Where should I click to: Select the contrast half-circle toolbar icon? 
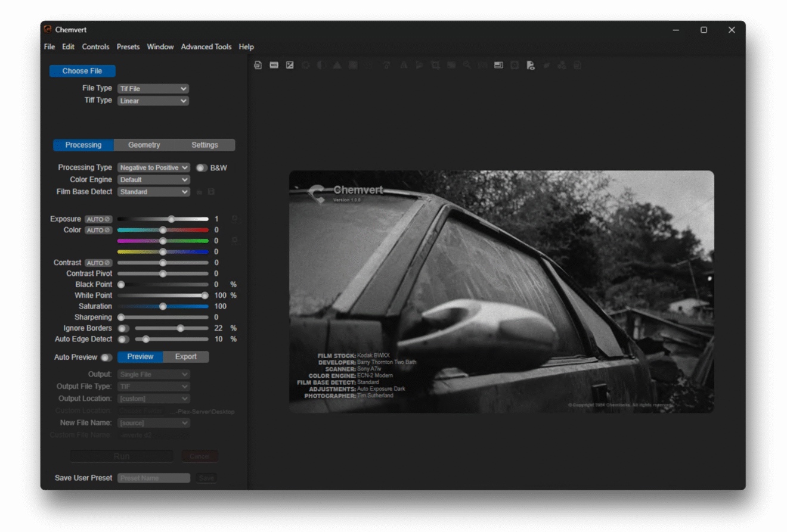click(x=321, y=65)
